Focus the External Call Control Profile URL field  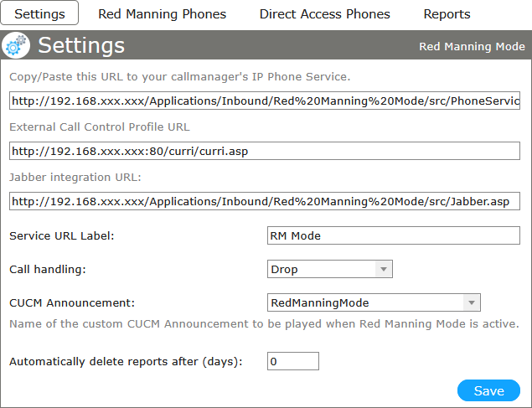[265, 152]
